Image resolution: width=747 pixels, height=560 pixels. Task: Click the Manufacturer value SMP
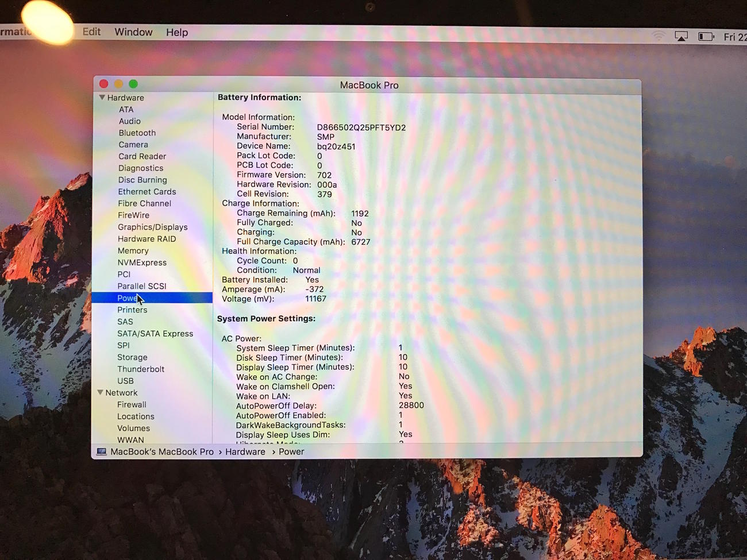[326, 137]
